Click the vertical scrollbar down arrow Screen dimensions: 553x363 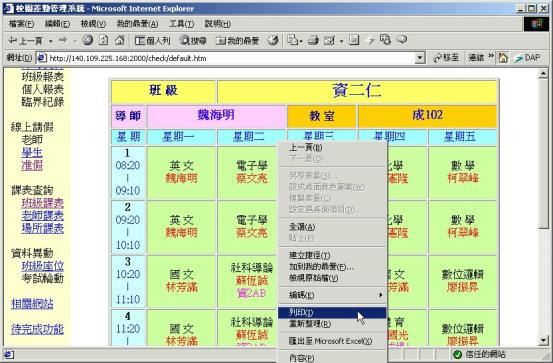[543, 340]
